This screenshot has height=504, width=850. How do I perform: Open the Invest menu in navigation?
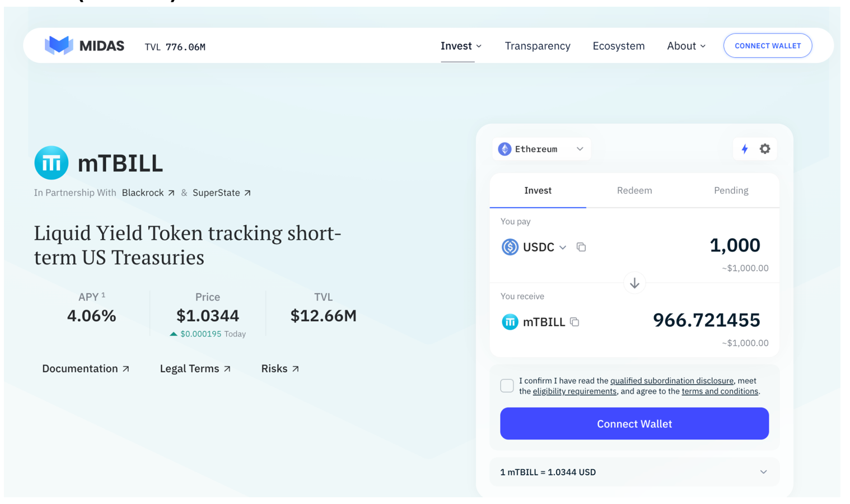point(461,46)
